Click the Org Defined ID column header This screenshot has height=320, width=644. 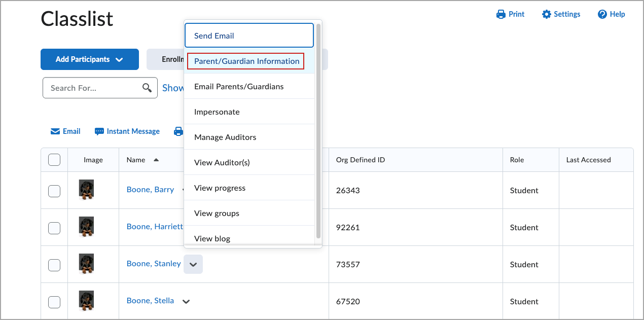pyautogui.click(x=361, y=160)
